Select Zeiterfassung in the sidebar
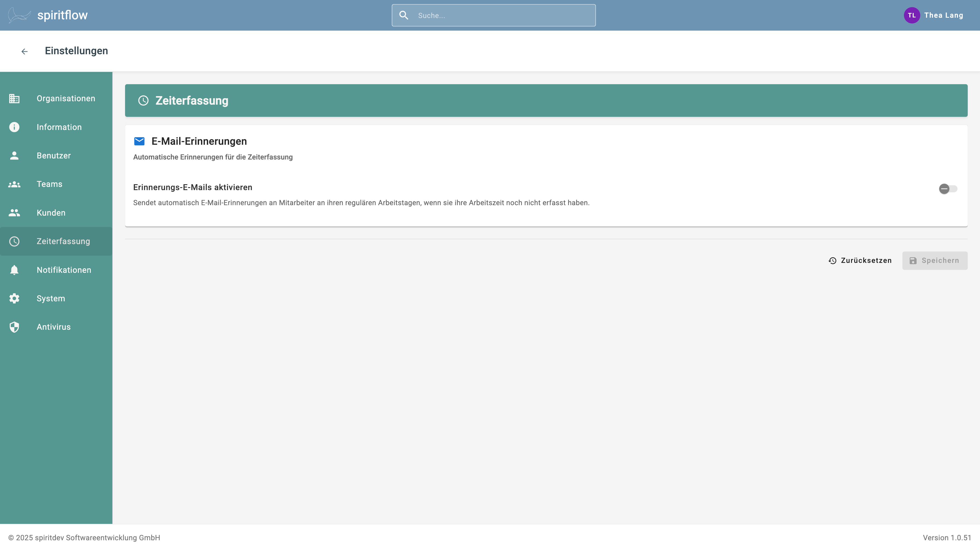This screenshot has width=980, height=551. [56, 241]
